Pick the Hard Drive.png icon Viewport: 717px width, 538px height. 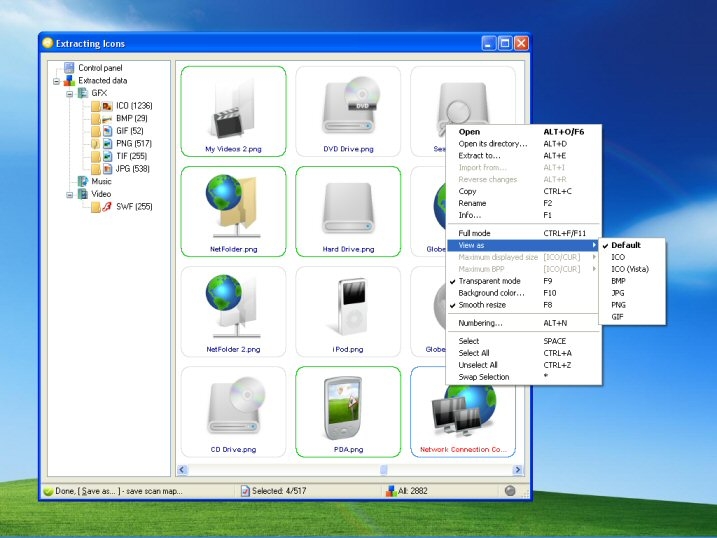pos(348,204)
